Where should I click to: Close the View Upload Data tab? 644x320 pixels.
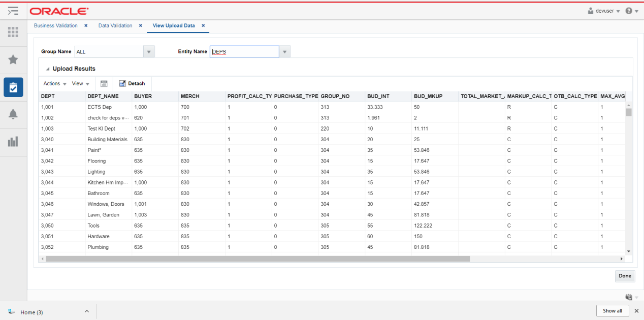tap(203, 25)
